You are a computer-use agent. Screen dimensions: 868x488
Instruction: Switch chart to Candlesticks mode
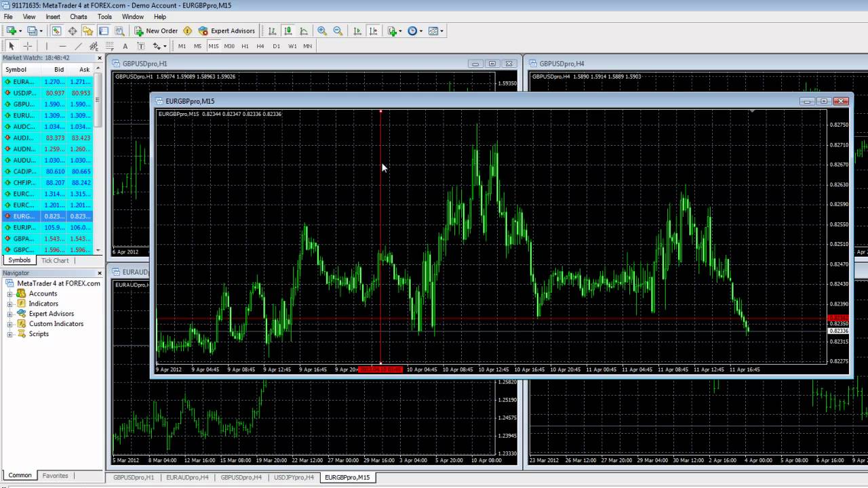pos(288,30)
